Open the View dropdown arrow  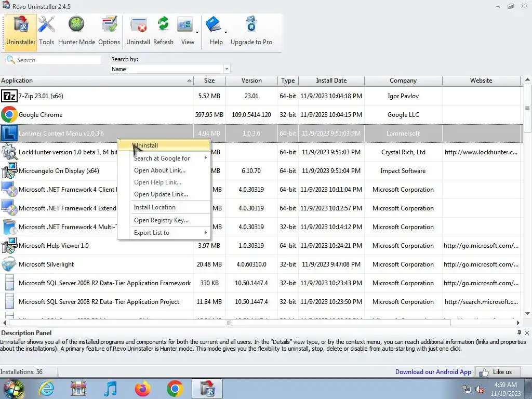click(x=197, y=33)
